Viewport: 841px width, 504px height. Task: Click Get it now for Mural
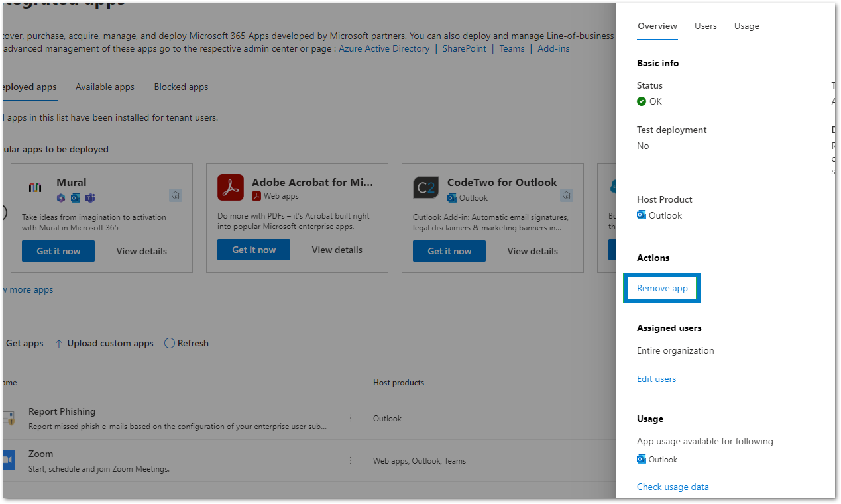pyautogui.click(x=58, y=251)
